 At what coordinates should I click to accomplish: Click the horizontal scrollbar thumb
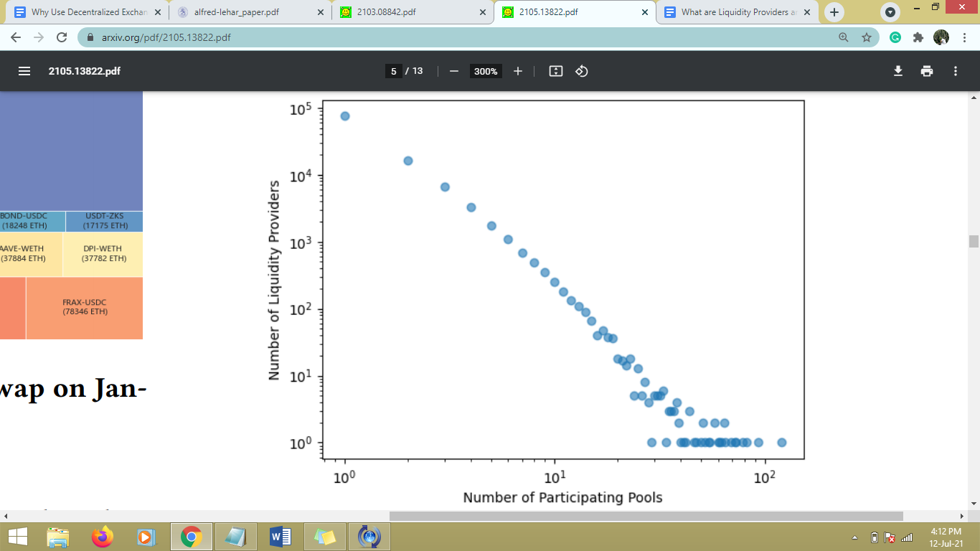(x=646, y=516)
